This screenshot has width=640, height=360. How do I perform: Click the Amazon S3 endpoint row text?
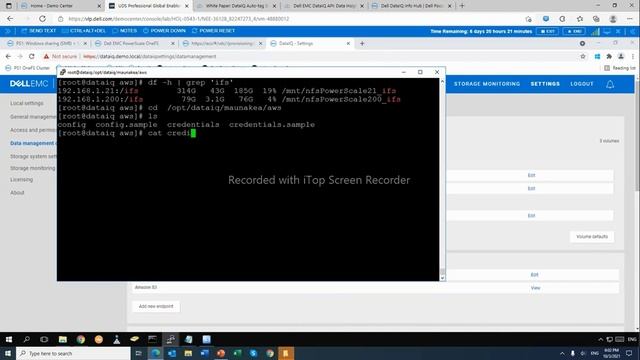coord(146,287)
